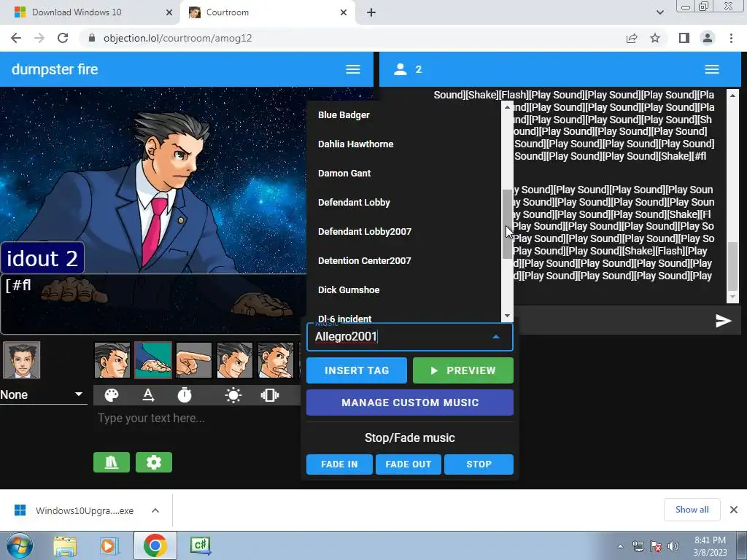Select Detention Center2007 music option
The image size is (747, 560).
click(x=404, y=260)
